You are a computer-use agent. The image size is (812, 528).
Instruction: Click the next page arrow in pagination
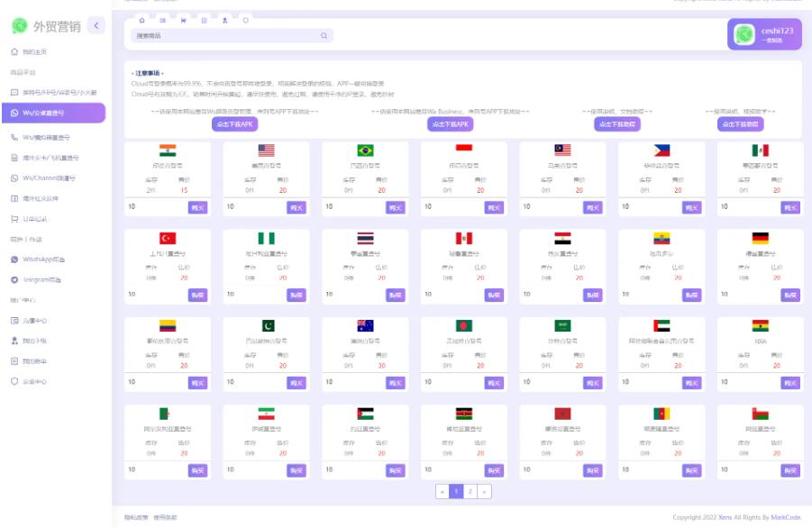[484, 491]
